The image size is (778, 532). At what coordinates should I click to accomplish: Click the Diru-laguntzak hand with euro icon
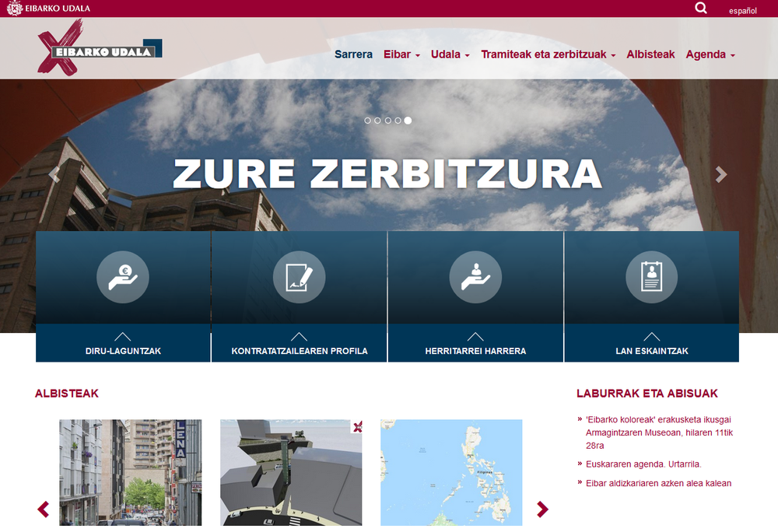click(x=123, y=277)
